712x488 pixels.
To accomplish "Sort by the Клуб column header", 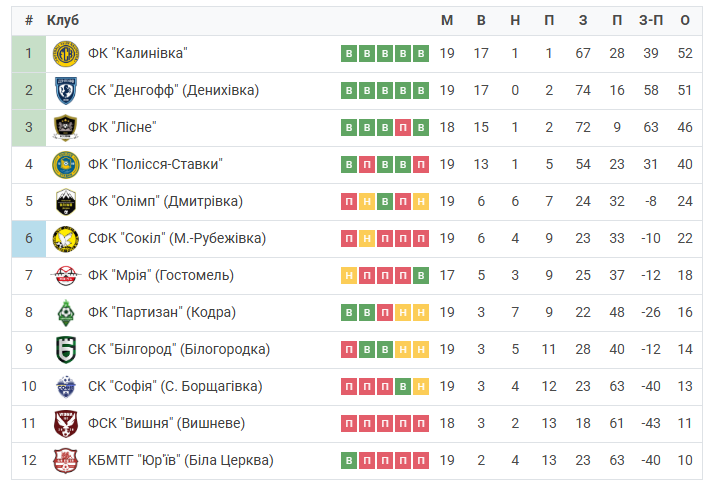I will tap(63, 20).
